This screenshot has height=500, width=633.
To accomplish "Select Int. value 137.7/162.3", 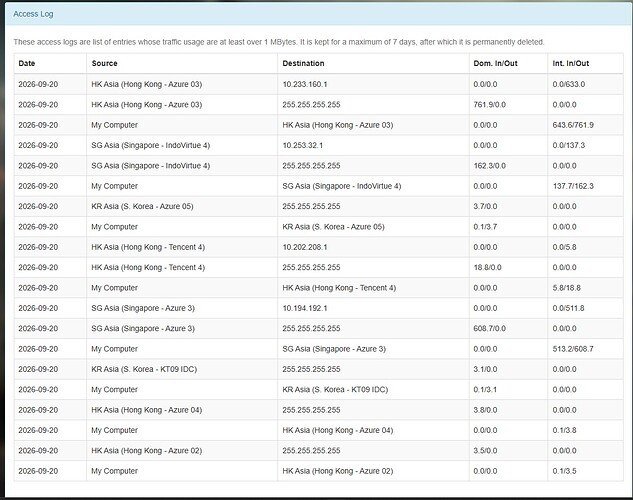I will 573,186.
